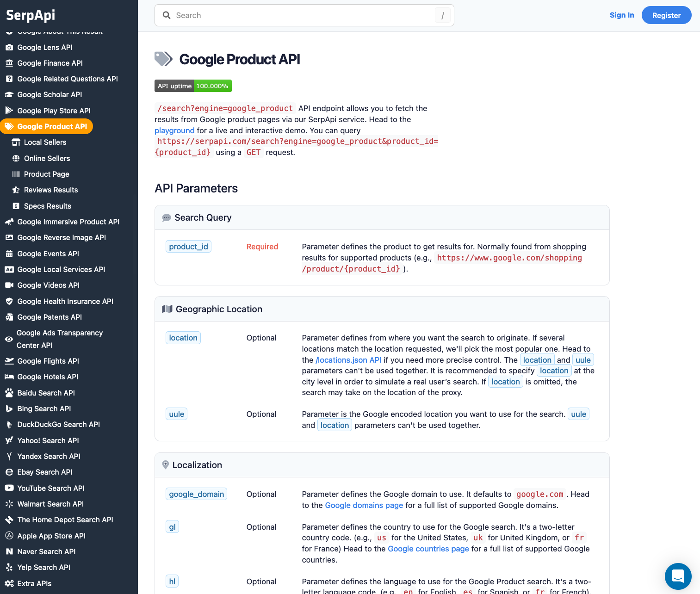The image size is (700, 594).
Task: Open Google Scholar API page
Action: (50, 94)
